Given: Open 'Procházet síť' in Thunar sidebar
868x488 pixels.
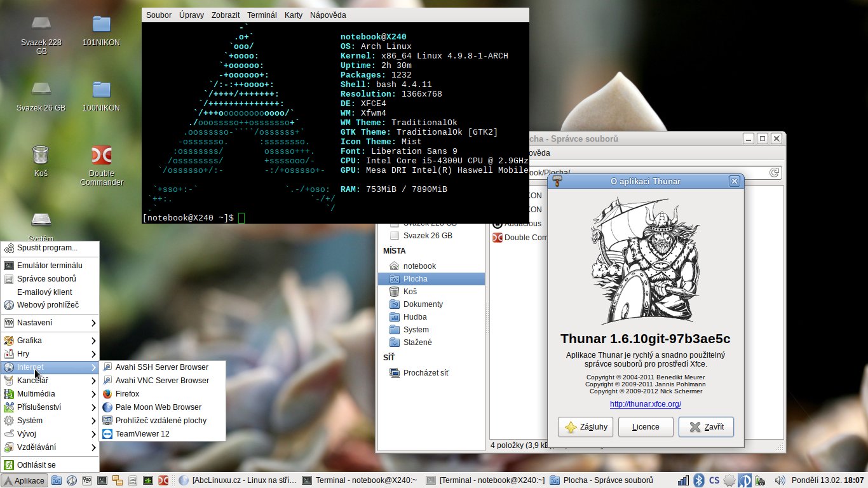Looking at the screenshot, I should pos(431,373).
